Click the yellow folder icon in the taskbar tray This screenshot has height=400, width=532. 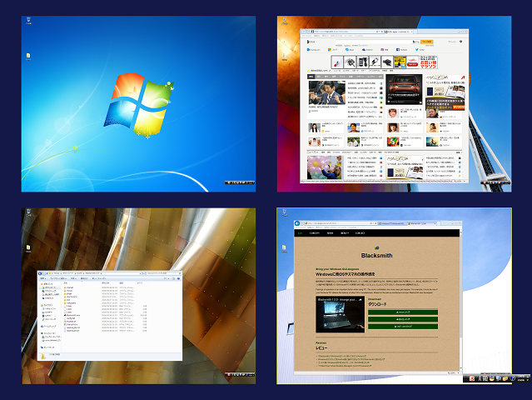(505, 378)
